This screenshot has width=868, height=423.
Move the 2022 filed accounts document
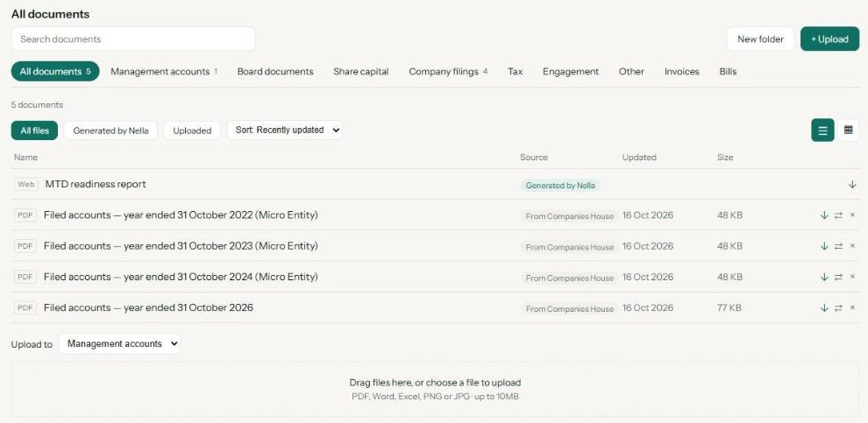click(x=838, y=215)
